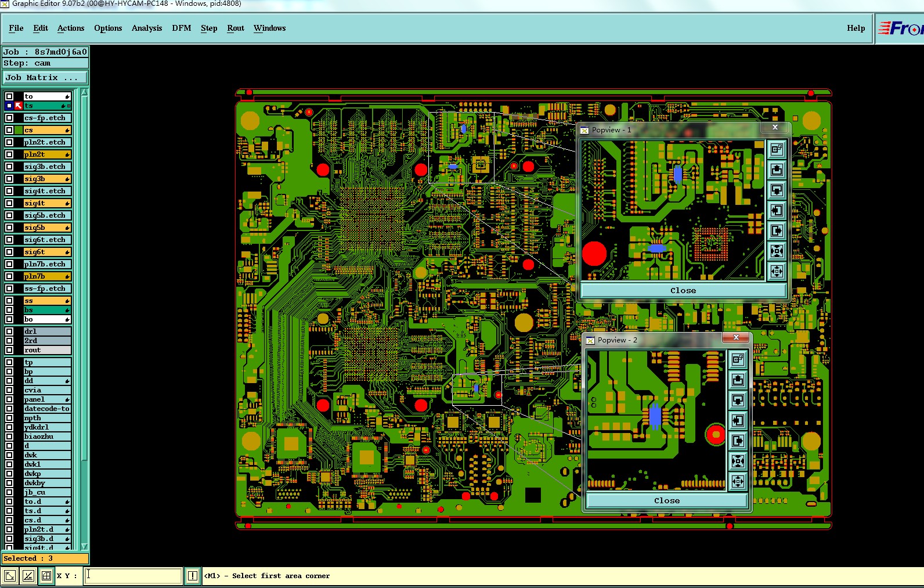Viewport: 924px width, 588px height.
Task: Open the DFM menu
Action: point(182,28)
